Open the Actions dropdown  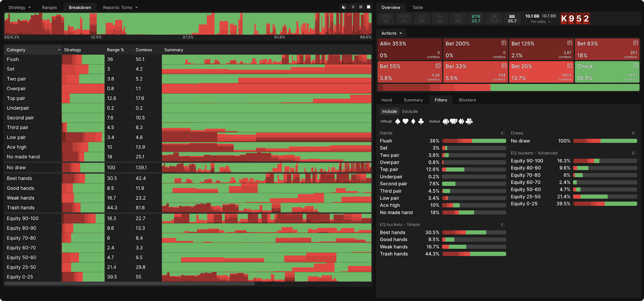click(x=391, y=33)
